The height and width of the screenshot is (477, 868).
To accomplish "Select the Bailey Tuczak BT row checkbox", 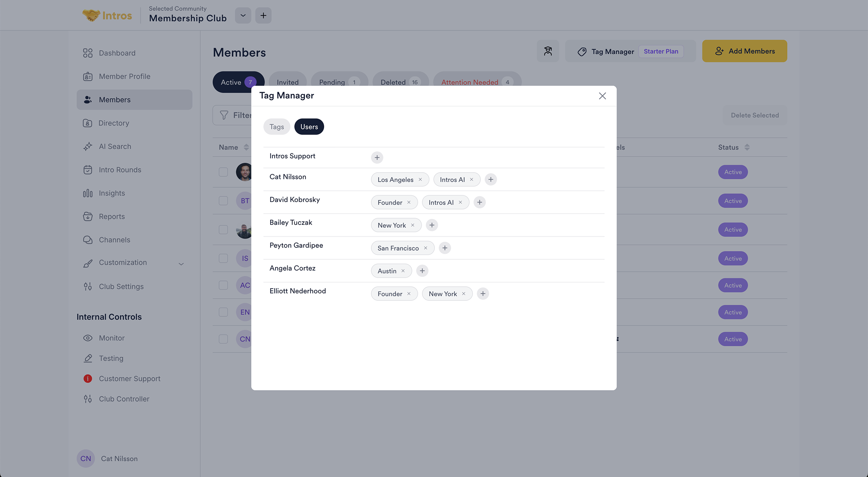I will (223, 201).
